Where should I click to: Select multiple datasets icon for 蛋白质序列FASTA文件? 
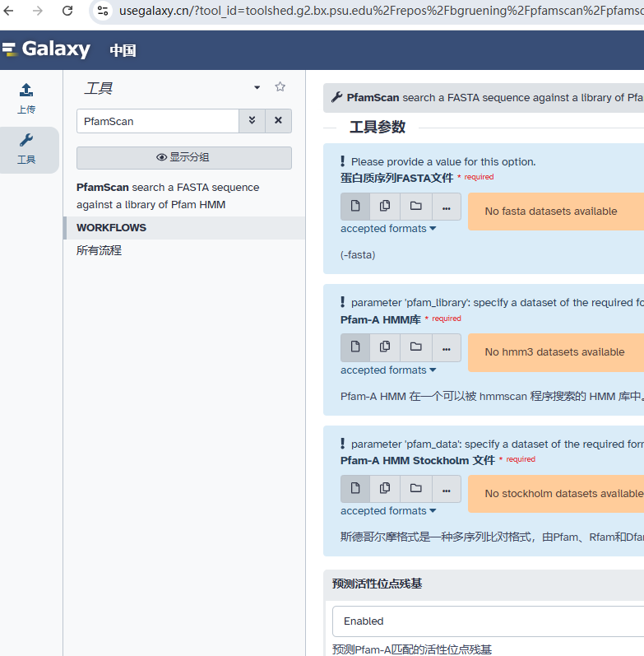coord(385,207)
